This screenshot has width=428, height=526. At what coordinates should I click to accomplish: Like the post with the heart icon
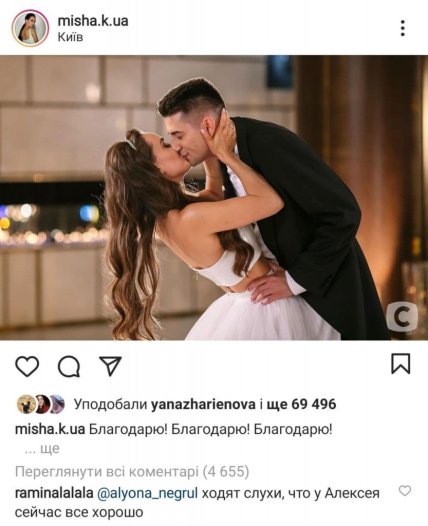point(27,366)
